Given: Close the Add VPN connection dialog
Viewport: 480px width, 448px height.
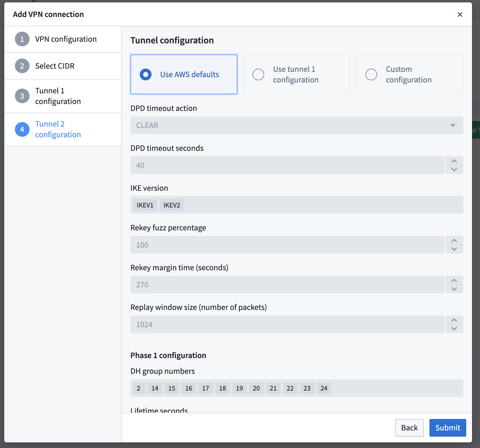Looking at the screenshot, I should pos(460,14).
